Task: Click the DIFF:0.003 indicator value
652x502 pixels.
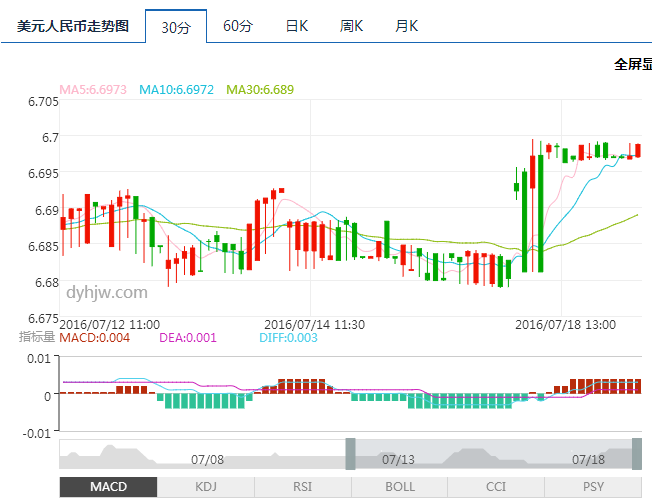Action: [x=288, y=337]
